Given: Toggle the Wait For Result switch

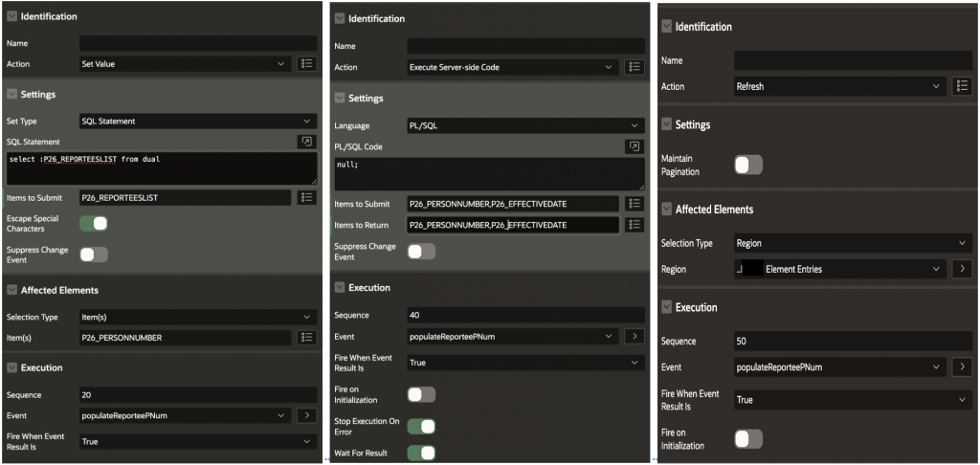Looking at the screenshot, I should [421, 453].
